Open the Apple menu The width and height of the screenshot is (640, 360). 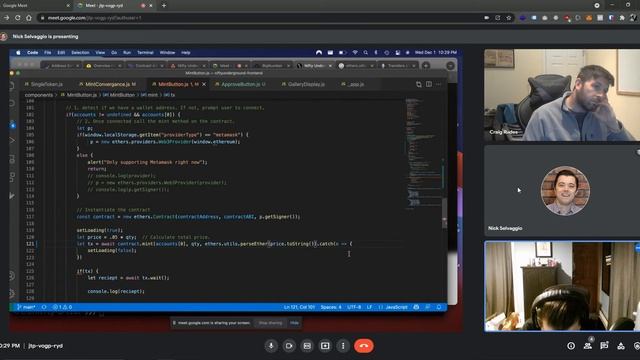tap(18, 53)
